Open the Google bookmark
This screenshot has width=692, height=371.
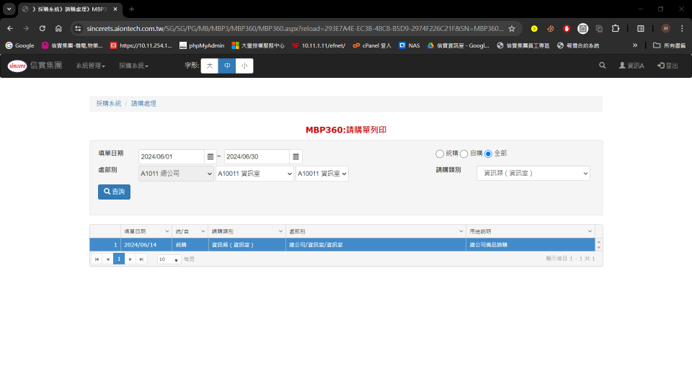pyautogui.click(x=20, y=45)
